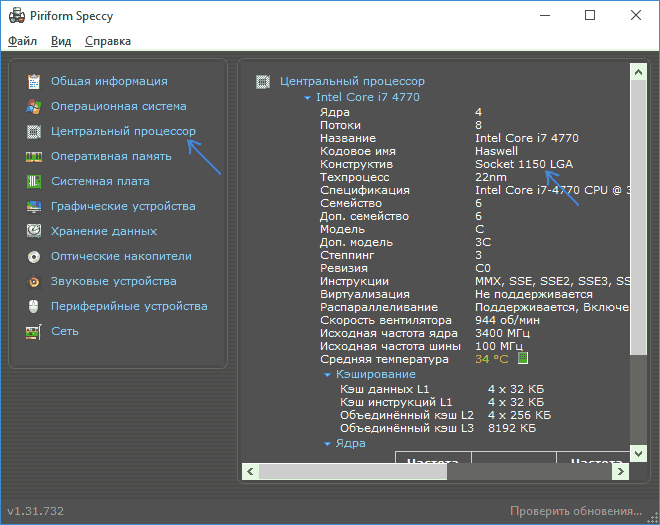Click the green temperature indicator icon
The width and height of the screenshot is (660, 525).
click(x=522, y=359)
